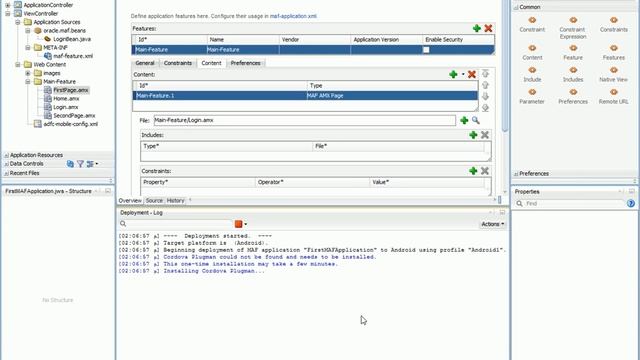Select the Overview editor tab
Image resolution: width=640 pixels, height=360 pixels.
pyautogui.click(x=130, y=200)
